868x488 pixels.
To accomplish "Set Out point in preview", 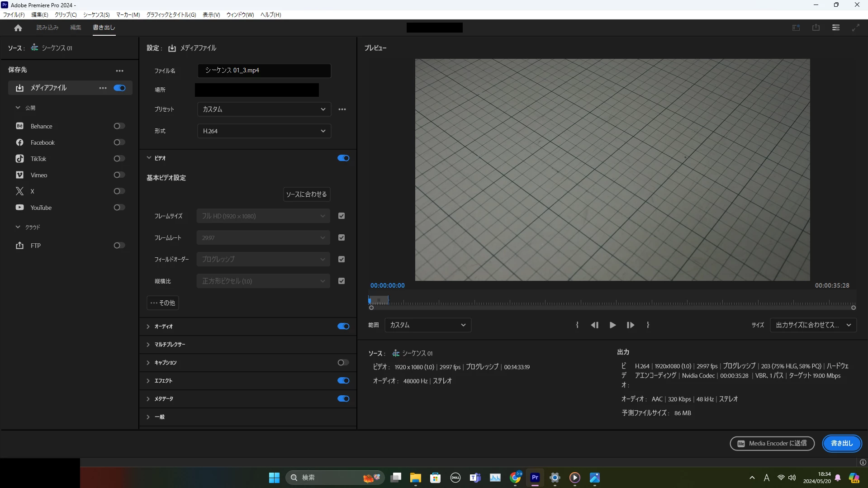I will (x=648, y=325).
